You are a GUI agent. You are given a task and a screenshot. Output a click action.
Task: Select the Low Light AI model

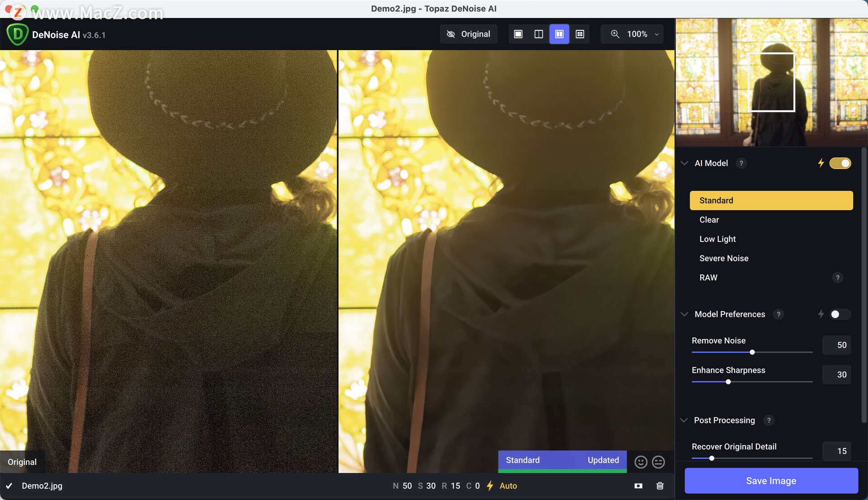(717, 239)
